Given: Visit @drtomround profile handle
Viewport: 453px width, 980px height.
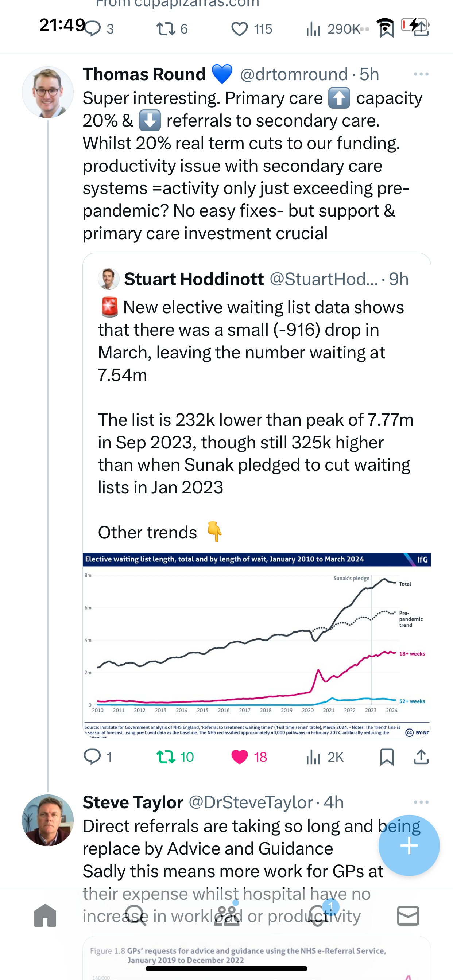Looking at the screenshot, I should (294, 74).
